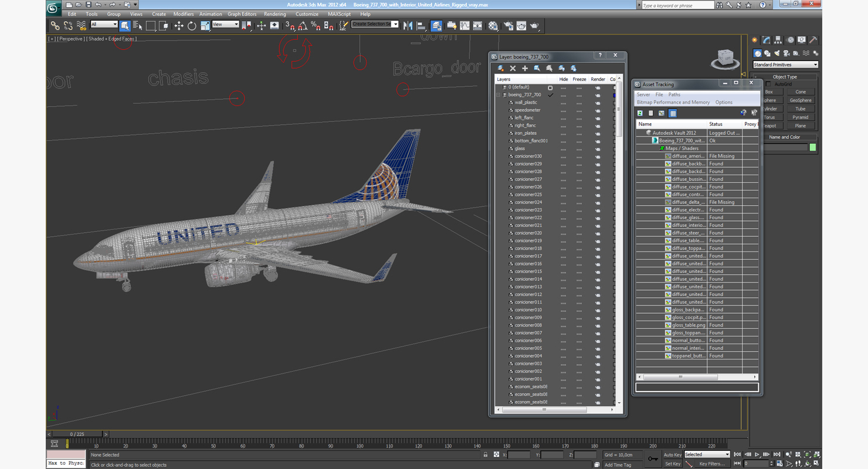This screenshot has width=868, height=469.
Task: Click the Cone primitive button
Action: point(801,92)
